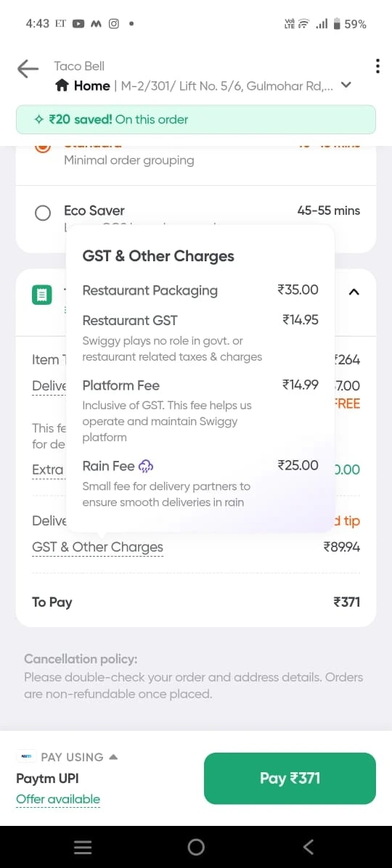Tap the Android recent apps icon
This screenshot has height=868, width=392.
click(x=83, y=846)
